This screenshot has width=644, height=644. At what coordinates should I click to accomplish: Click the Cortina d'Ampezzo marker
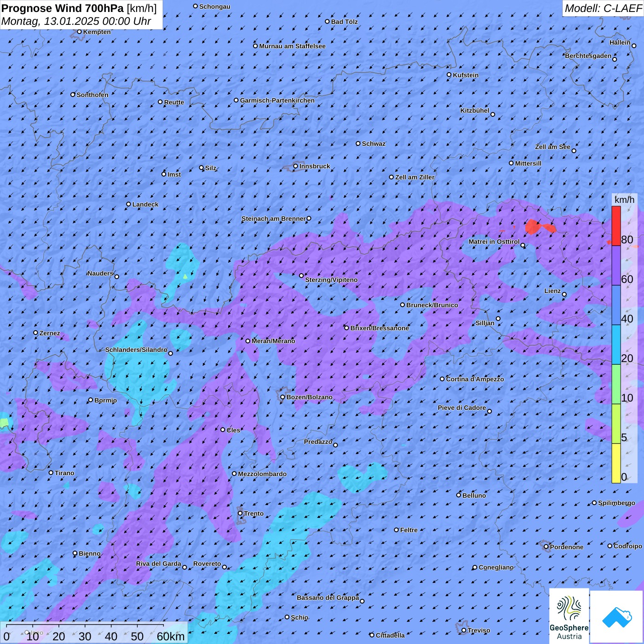tap(443, 379)
